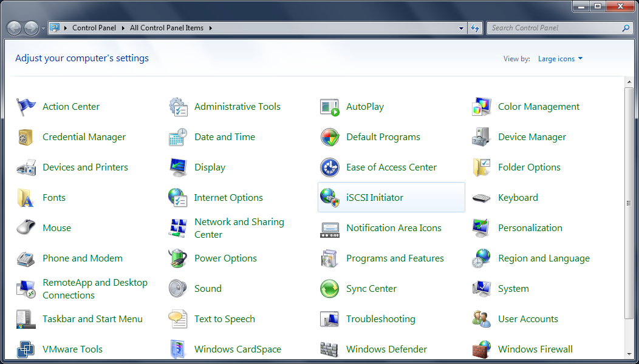Viewport: 639px width, 364px height.
Task: Open the Programs and Features icon
Action: point(330,258)
